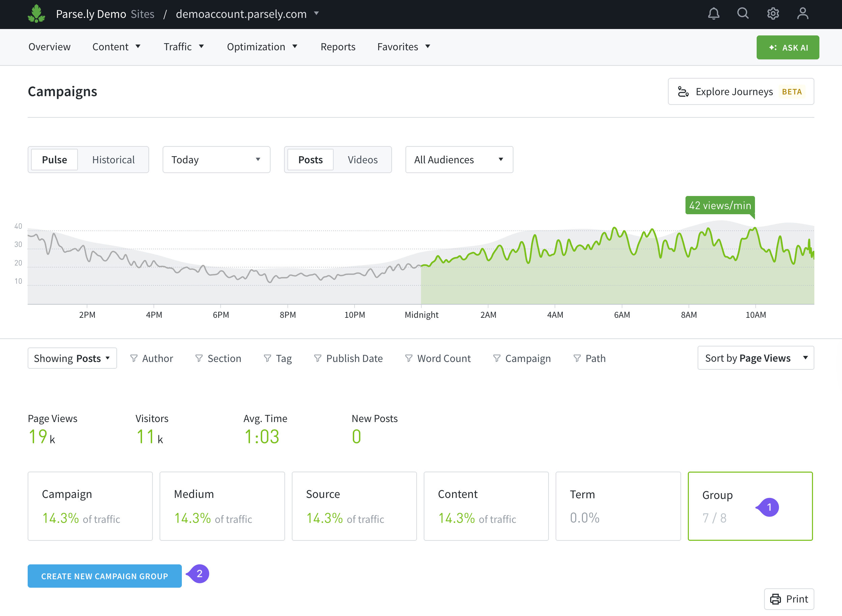
Task: Open the user account icon
Action: click(803, 14)
